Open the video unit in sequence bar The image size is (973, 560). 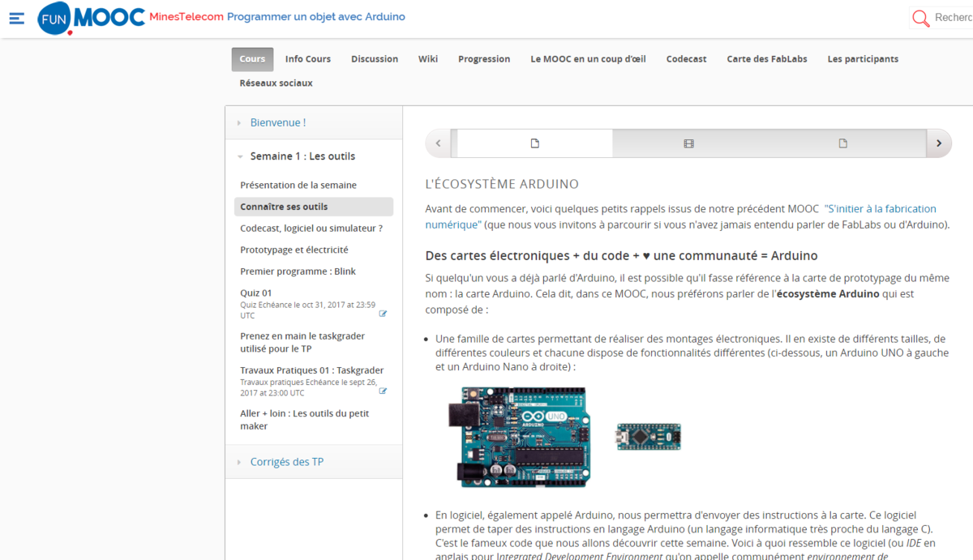click(688, 143)
